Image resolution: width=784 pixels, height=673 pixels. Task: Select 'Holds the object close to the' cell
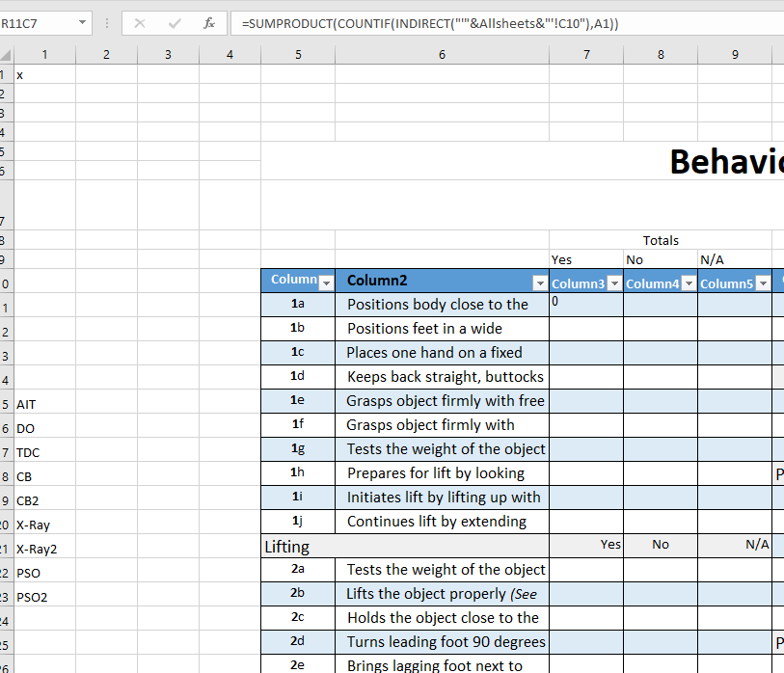pyautogui.click(x=442, y=617)
